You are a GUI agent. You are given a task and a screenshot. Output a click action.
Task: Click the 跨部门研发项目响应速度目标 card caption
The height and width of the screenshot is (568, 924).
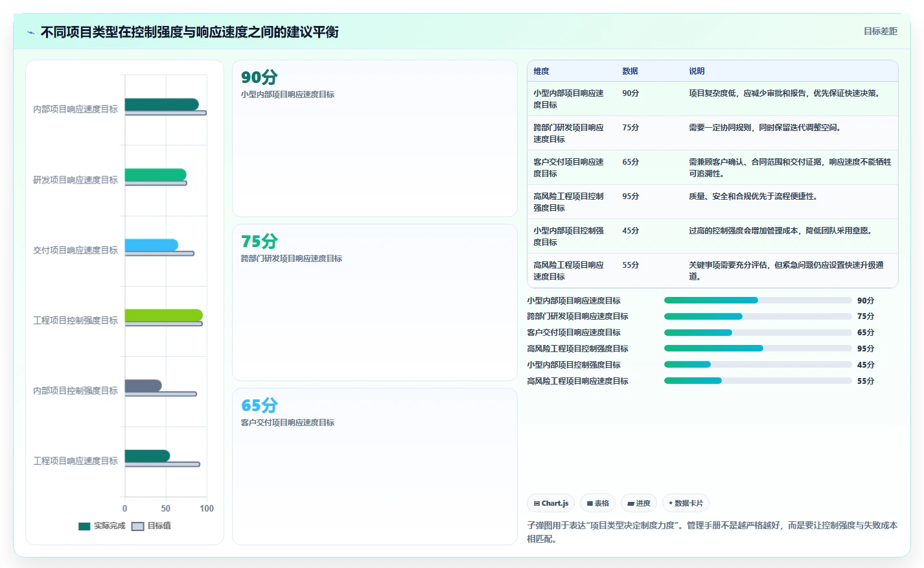point(292,259)
